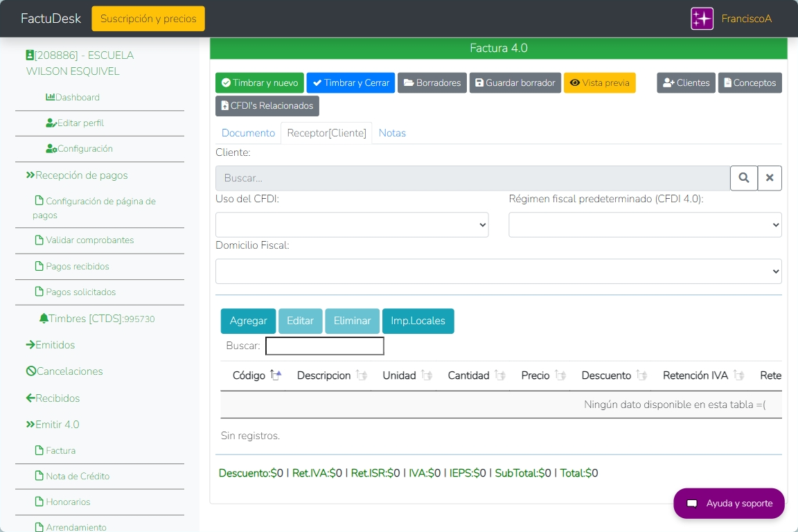Viewport: 798px width, 532px height.
Task: Open the Notas tab
Action: pyautogui.click(x=392, y=133)
